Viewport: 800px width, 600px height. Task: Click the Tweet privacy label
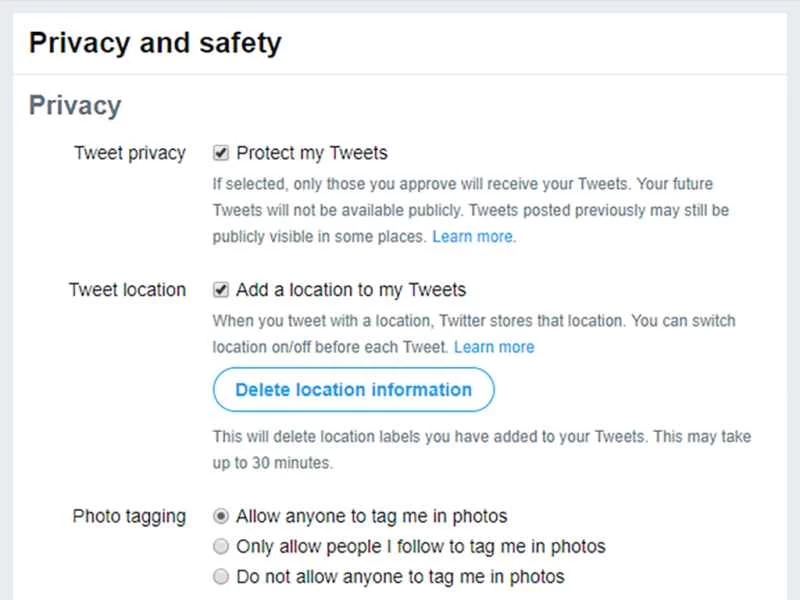[129, 153]
